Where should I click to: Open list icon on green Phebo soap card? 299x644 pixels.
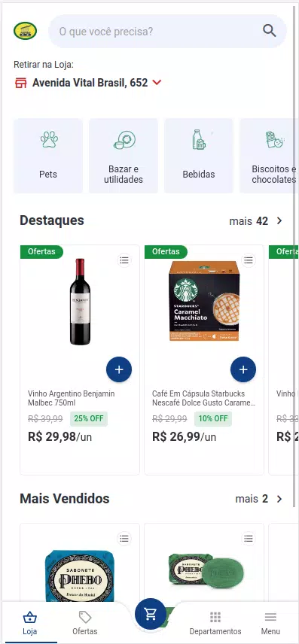[248, 538]
